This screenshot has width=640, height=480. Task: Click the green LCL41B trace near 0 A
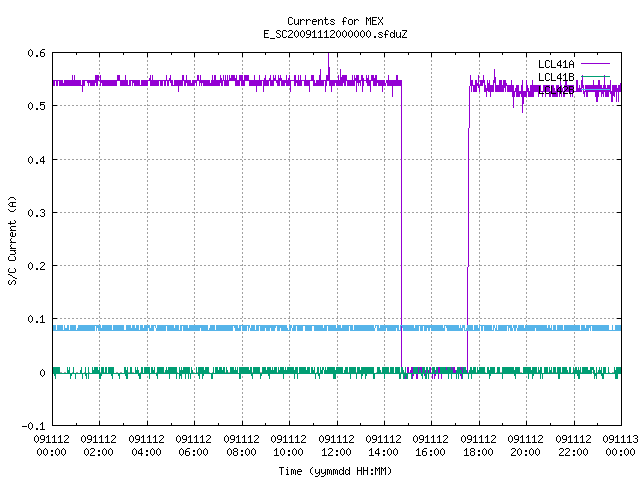click(337, 371)
